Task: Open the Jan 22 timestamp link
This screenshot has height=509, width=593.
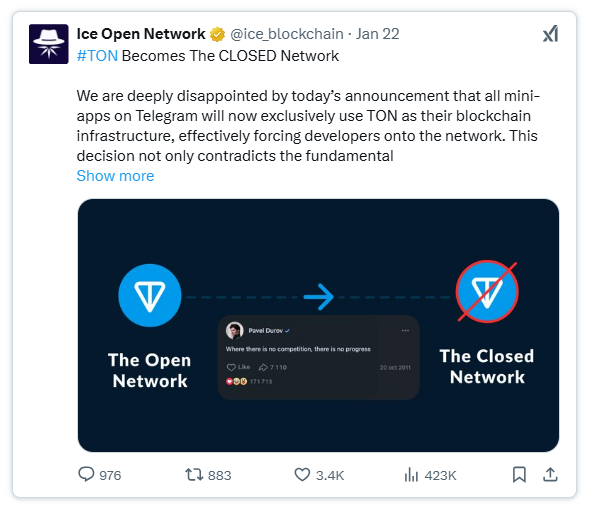Action: (377, 34)
